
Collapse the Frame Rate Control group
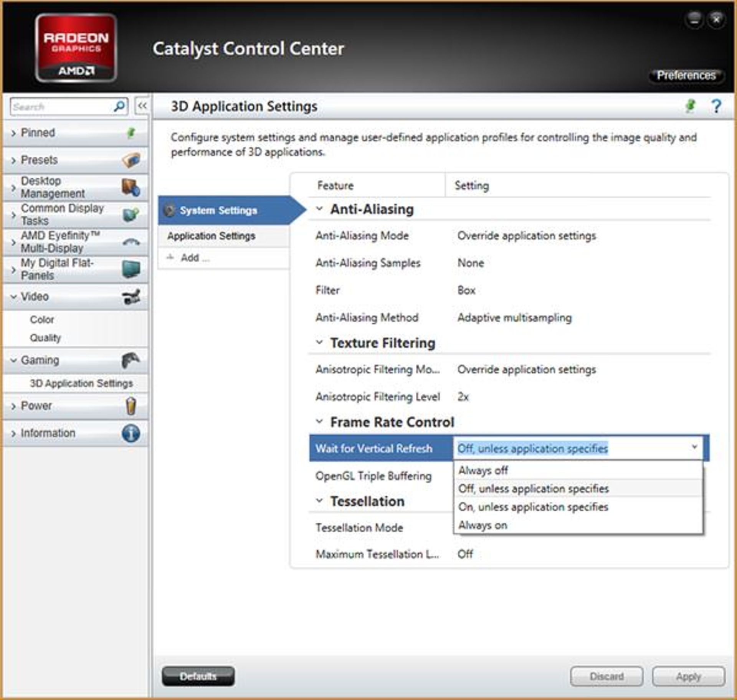319,421
